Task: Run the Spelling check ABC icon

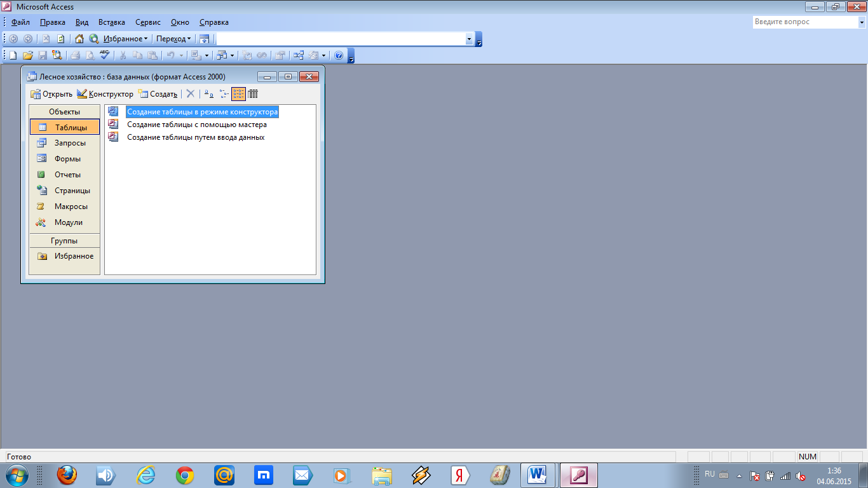Action: click(105, 55)
